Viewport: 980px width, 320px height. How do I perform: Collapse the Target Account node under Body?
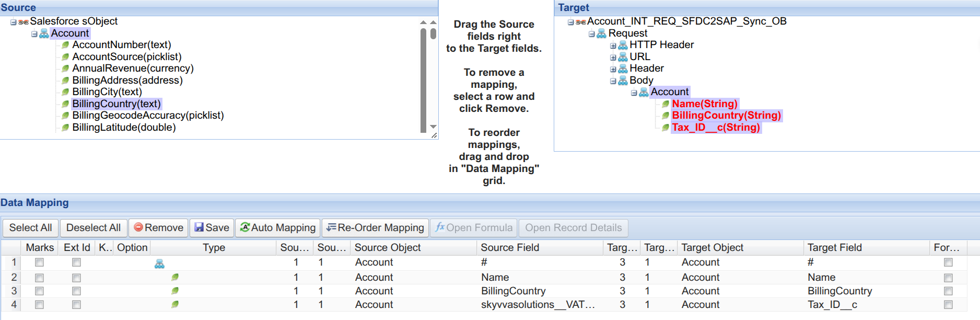634,93
